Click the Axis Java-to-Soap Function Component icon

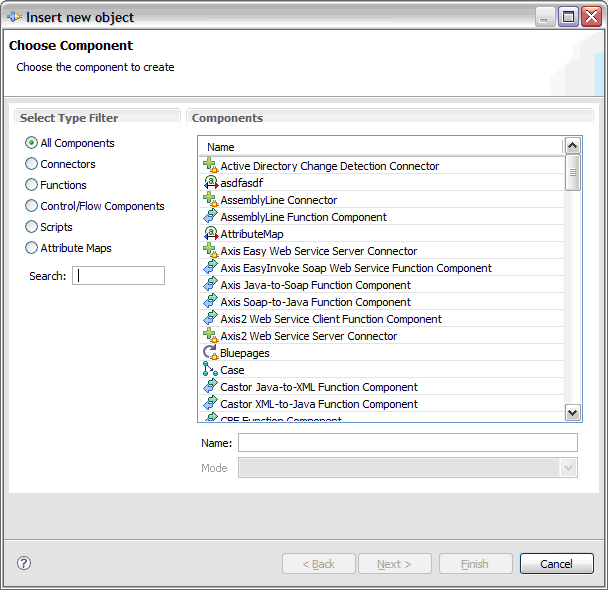pyautogui.click(x=211, y=285)
